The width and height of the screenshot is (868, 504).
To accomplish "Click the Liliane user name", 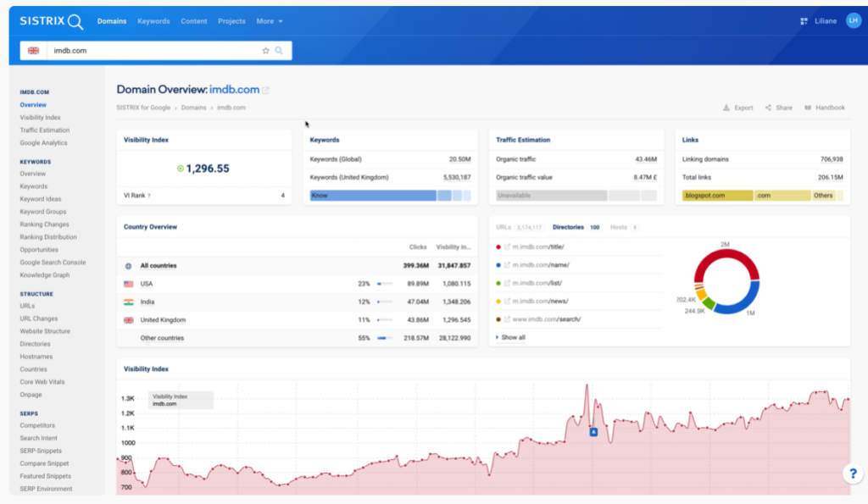I will point(826,21).
